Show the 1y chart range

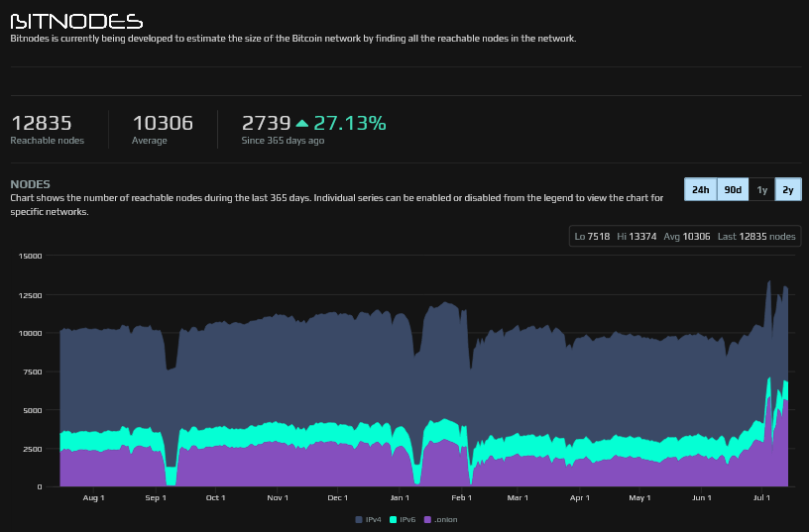[x=761, y=189]
